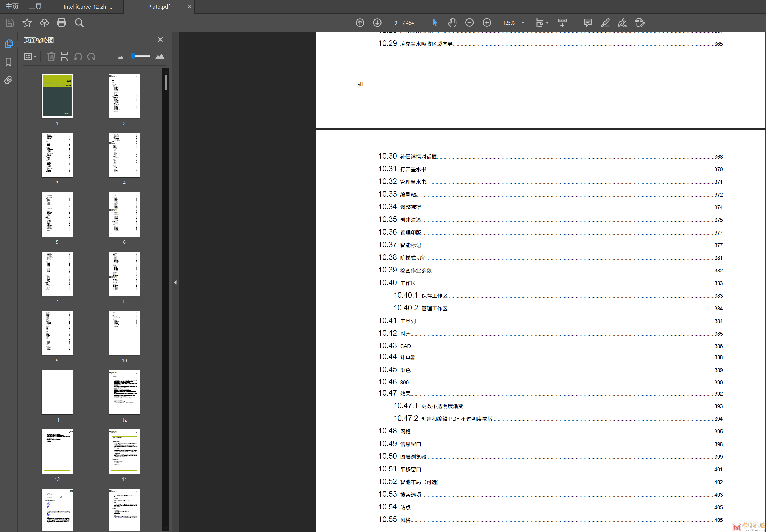The width and height of the screenshot is (766, 532).
Task: Click the thumbnail panel vertical scrollbar
Action: [x=166, y=82]
